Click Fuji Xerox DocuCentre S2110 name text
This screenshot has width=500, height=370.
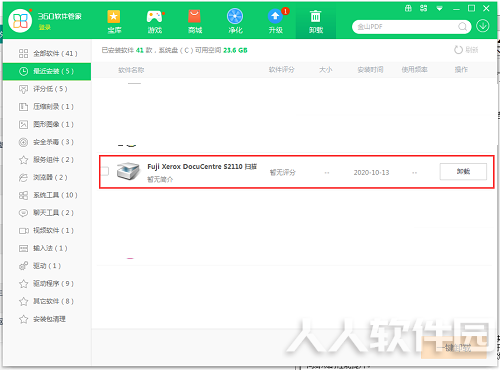coord(202,166)
